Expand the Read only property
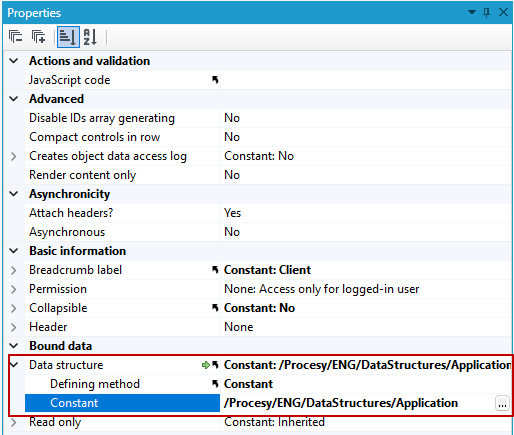The image size is (514, 435). pyautogui.click(x=14, y=422)
